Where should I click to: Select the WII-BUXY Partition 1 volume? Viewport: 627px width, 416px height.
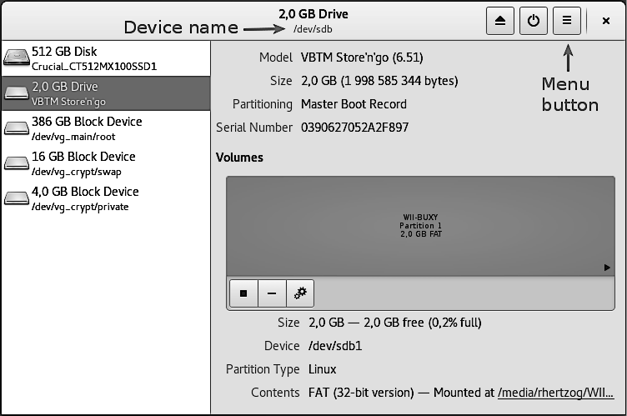pyautogui.click(x=419, y=226)
